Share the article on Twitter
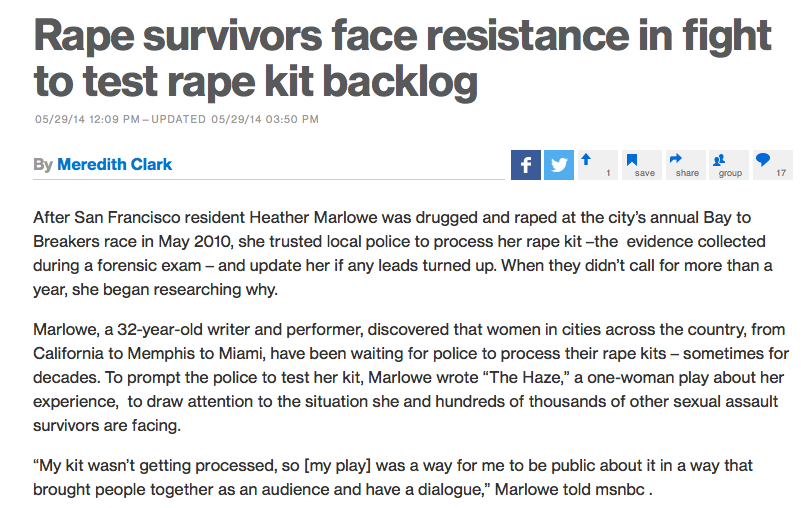This screenshot has height=508, width=804. pos(559,165)
